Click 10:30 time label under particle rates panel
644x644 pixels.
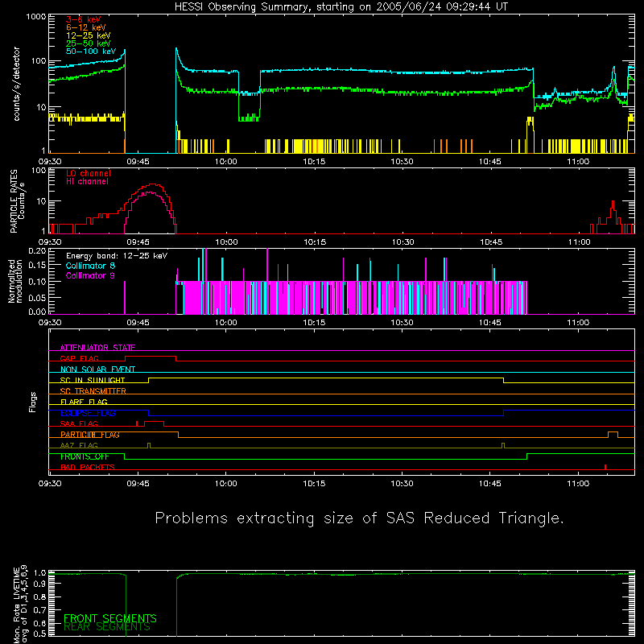[x=402, y=242]
